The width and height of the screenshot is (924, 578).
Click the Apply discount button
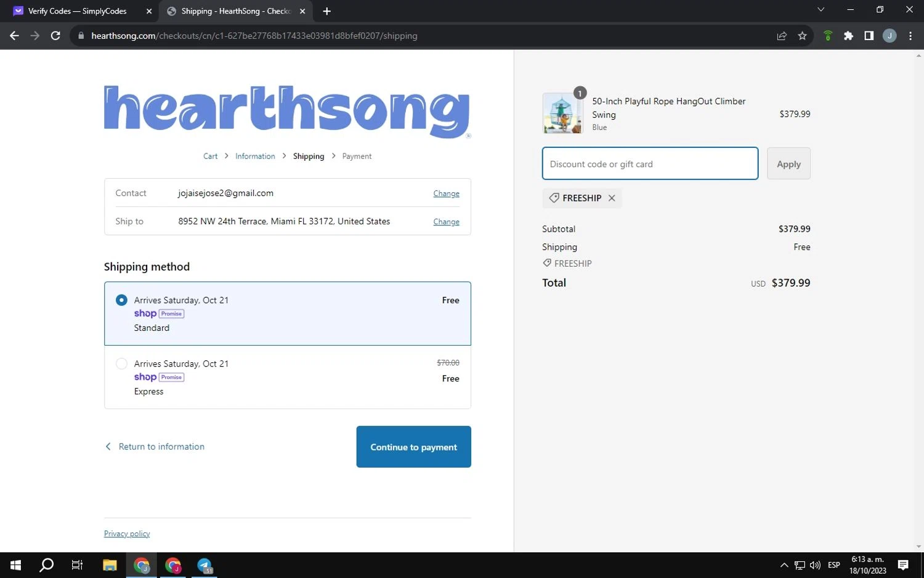(x=788, y=164)
